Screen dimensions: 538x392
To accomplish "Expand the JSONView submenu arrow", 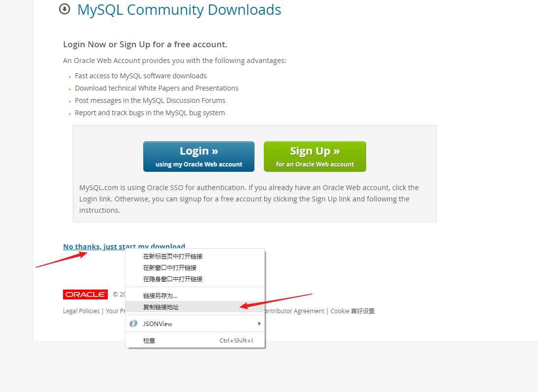I will 259,324.
